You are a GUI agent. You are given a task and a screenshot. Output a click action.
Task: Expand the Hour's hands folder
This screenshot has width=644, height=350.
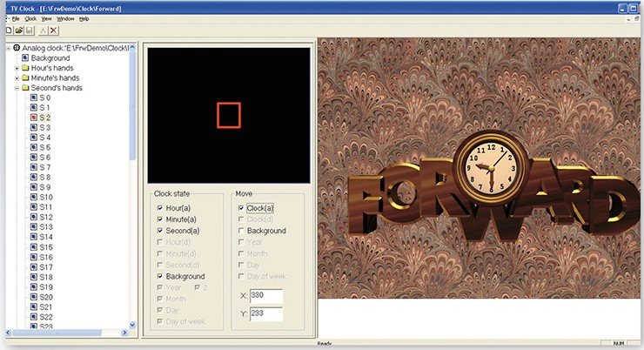[17, 68]
